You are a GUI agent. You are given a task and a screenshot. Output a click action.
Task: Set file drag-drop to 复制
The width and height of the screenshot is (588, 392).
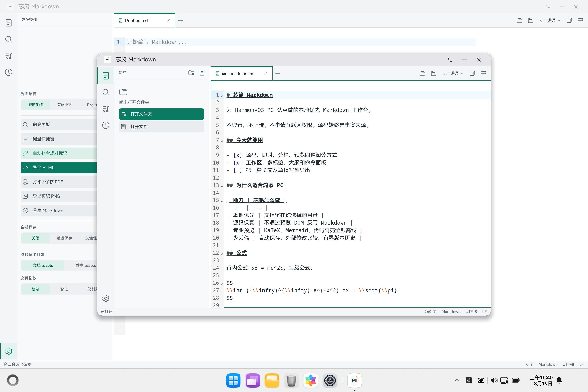35,289
